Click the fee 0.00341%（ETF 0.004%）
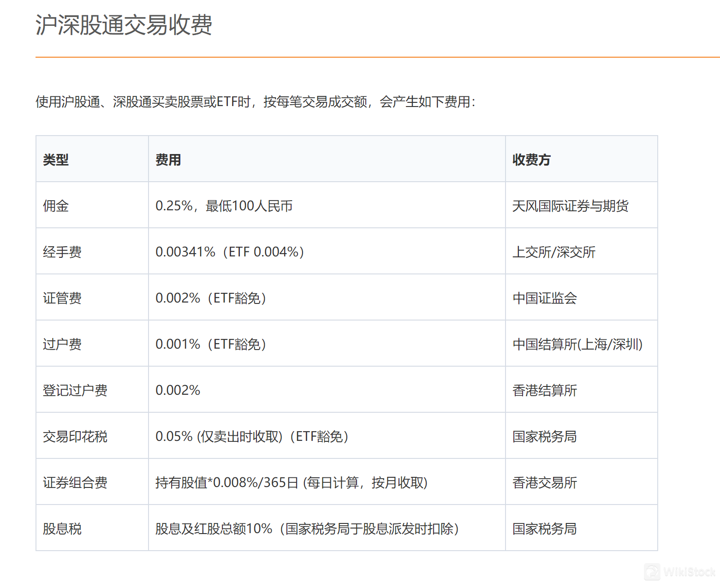The height and width of the screenshot is (588, 720). [230, 252]
